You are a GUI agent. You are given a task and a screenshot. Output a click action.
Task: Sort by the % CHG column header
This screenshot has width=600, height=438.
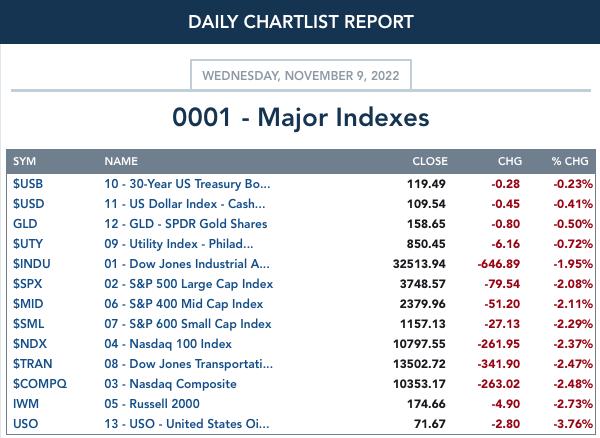point(570,161)
